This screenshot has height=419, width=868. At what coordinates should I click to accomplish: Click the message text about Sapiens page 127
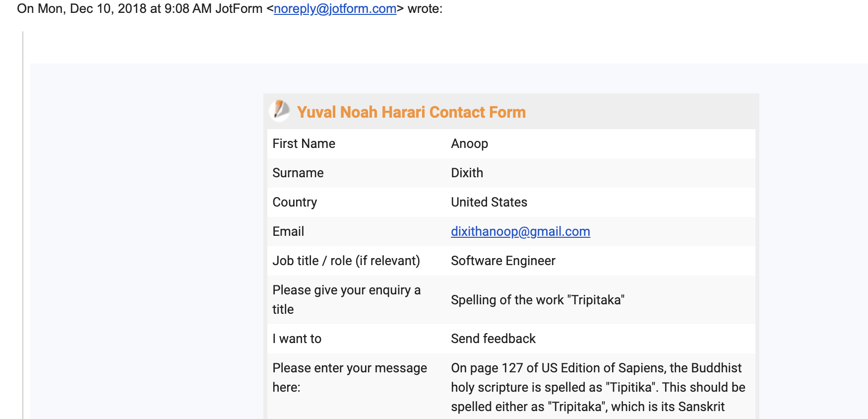(x=598, y=387)
